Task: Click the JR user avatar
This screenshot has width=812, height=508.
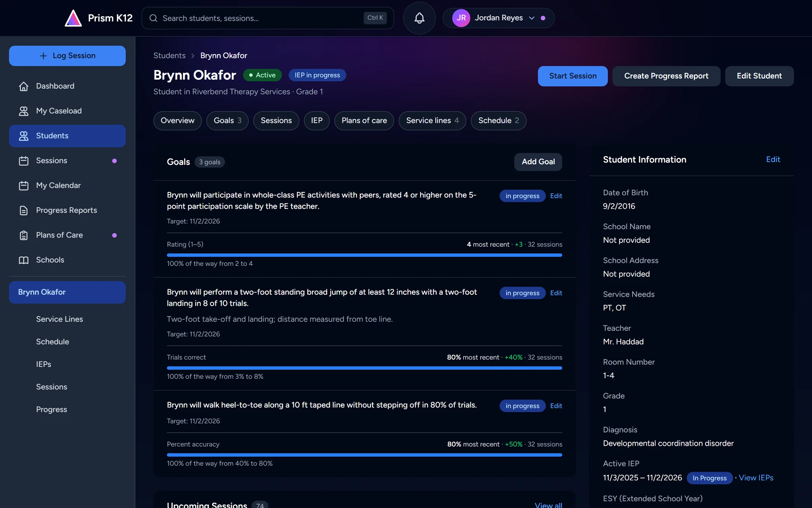Action: tap(461, 18)
